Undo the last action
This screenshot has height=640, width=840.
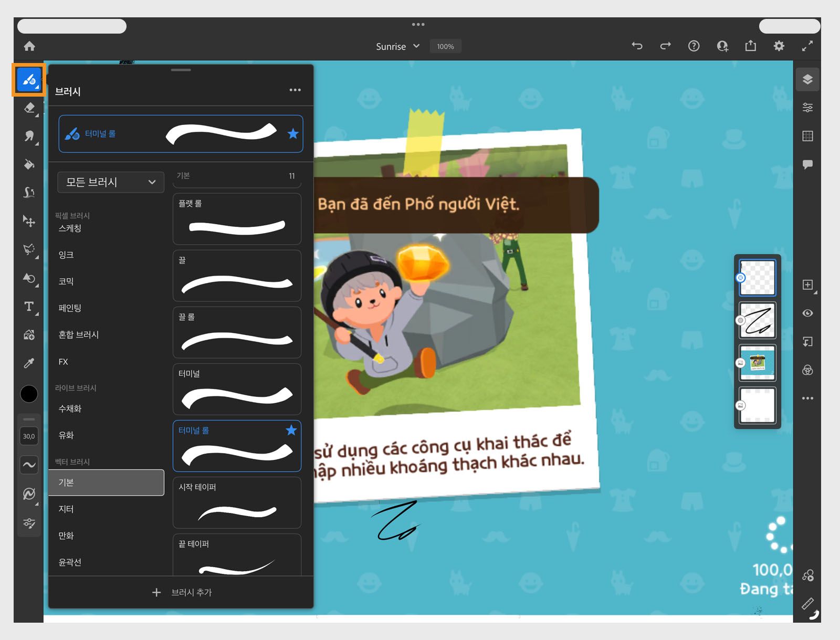(x=637, y=46)
